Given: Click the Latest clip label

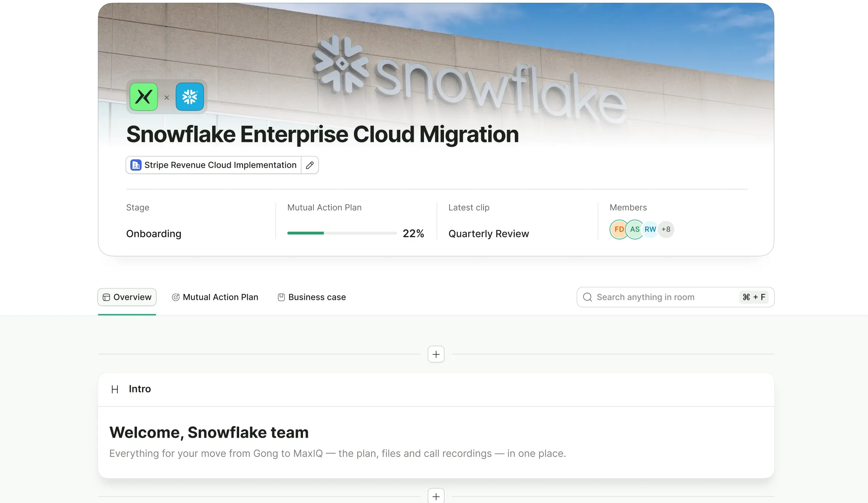Looking at the screenshot, I should 469,208.
